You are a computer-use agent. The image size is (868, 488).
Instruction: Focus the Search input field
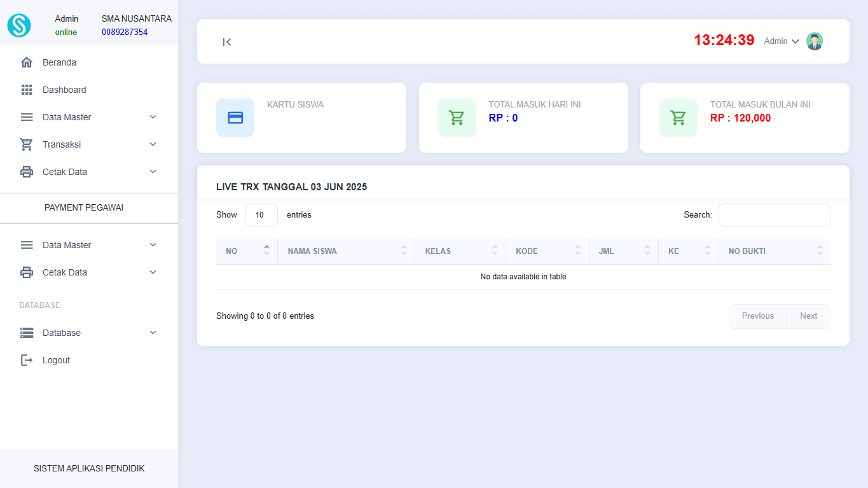tap(774, 215)
